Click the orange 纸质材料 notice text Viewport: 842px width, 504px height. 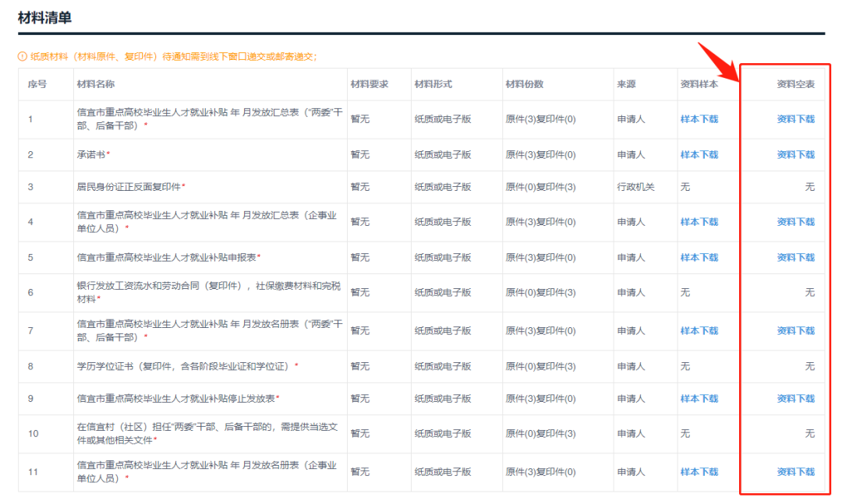pos(173,56)
